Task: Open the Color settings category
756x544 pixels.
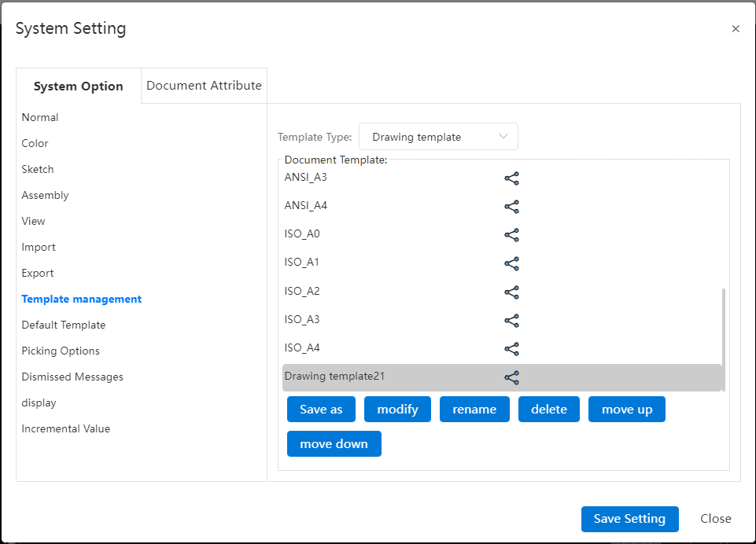Action: click(x=35, y=143)
